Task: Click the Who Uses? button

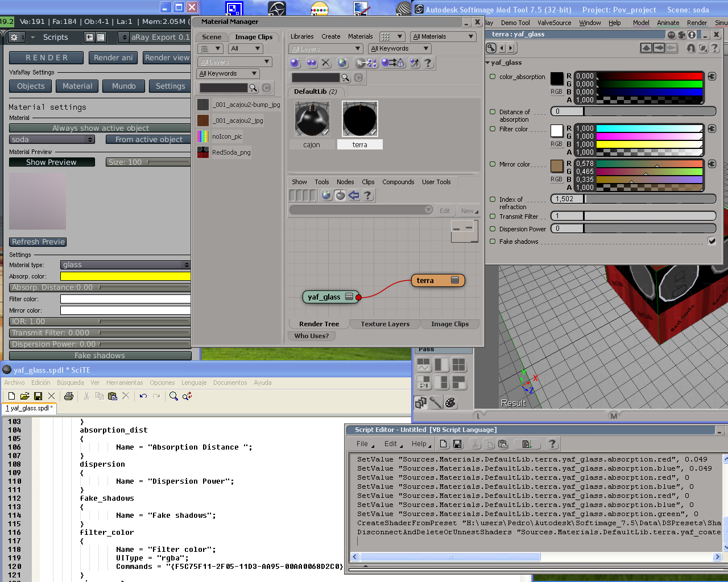Action: tap(311, 336)
